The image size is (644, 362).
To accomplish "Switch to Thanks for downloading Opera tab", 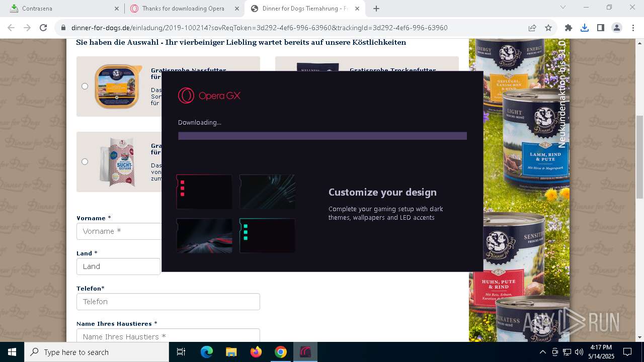I will [x=184, y=9].
